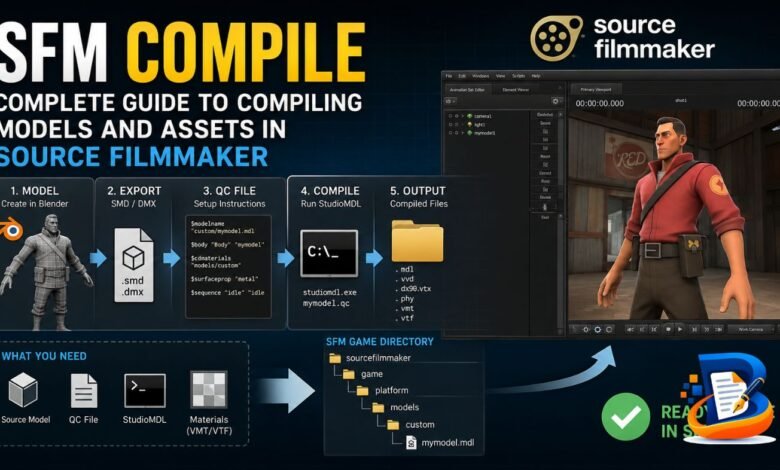Collapse the platform folder in directory tree
This screenshot has width=780, height=470.
pos(363,391)
